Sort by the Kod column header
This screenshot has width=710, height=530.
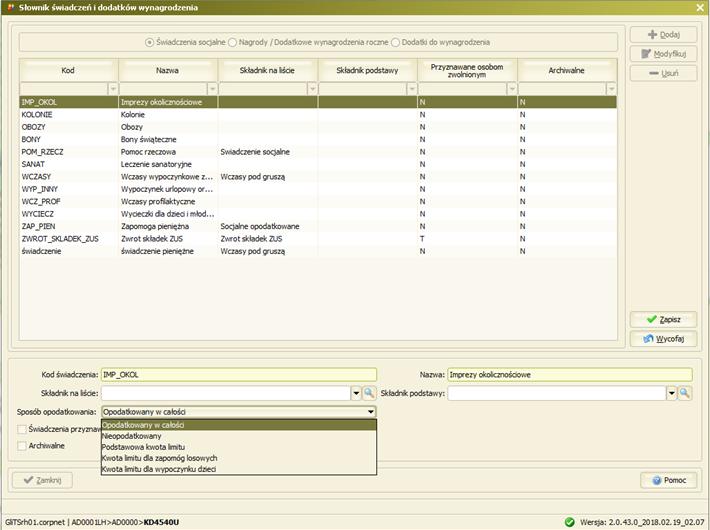click(x=68, y=70)
